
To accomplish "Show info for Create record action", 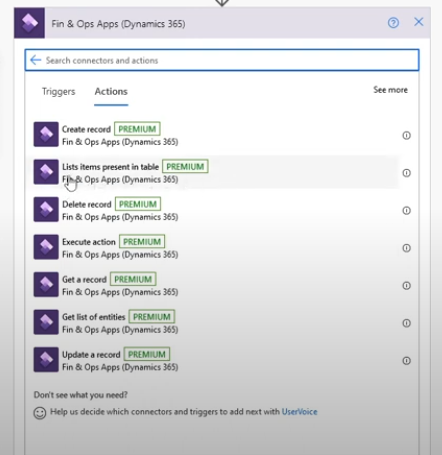I will [x=406, y=135].
